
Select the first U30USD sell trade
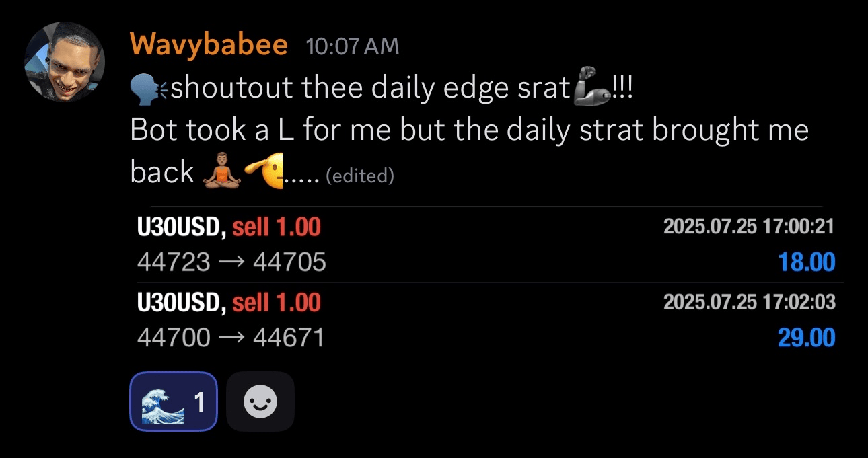229,227
